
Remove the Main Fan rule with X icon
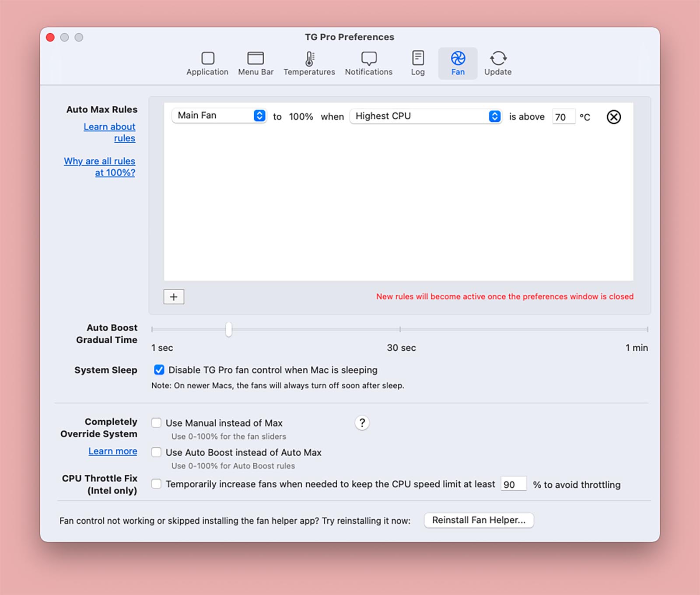(613, 117)
